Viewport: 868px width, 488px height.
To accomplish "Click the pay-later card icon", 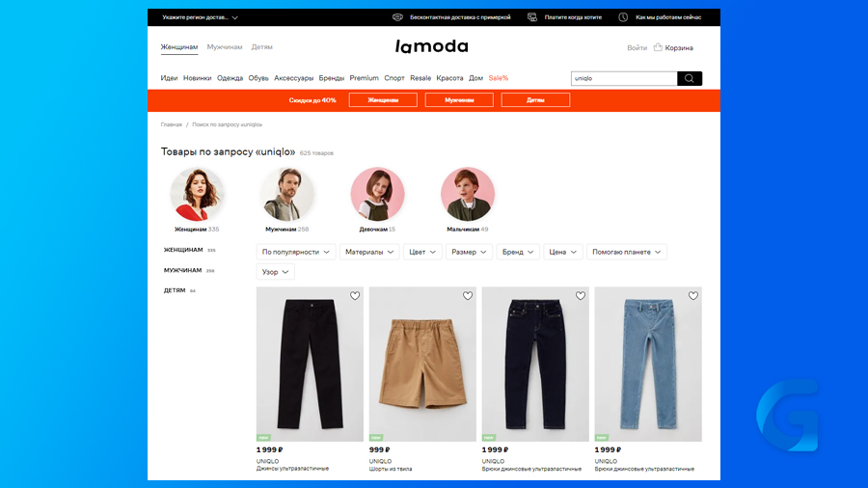I will pos(532,17).
